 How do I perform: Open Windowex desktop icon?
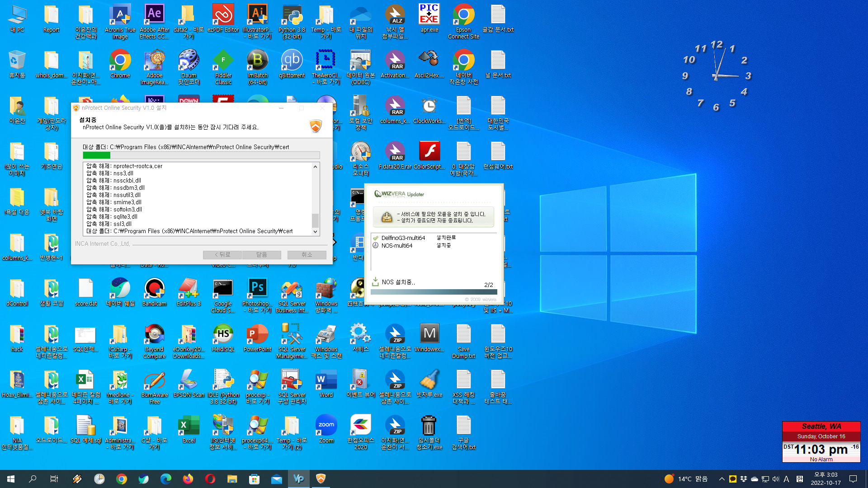pyautogui.click(x=429, y=338)
